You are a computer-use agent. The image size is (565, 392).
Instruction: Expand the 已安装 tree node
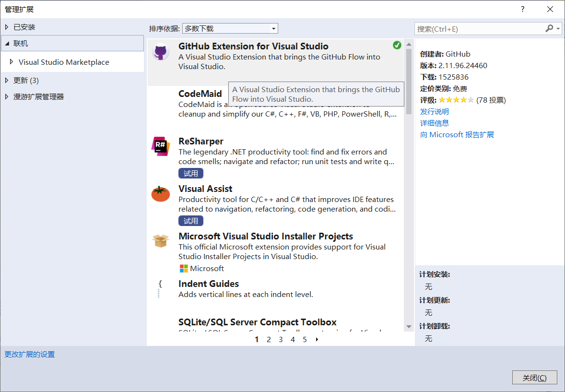[x=7, y=27]
